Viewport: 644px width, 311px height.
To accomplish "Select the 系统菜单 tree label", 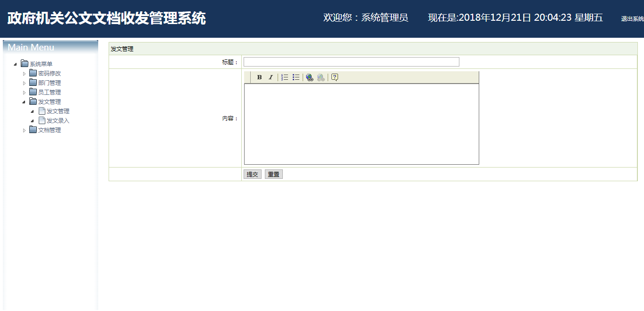I will click(x=41, y=64).
